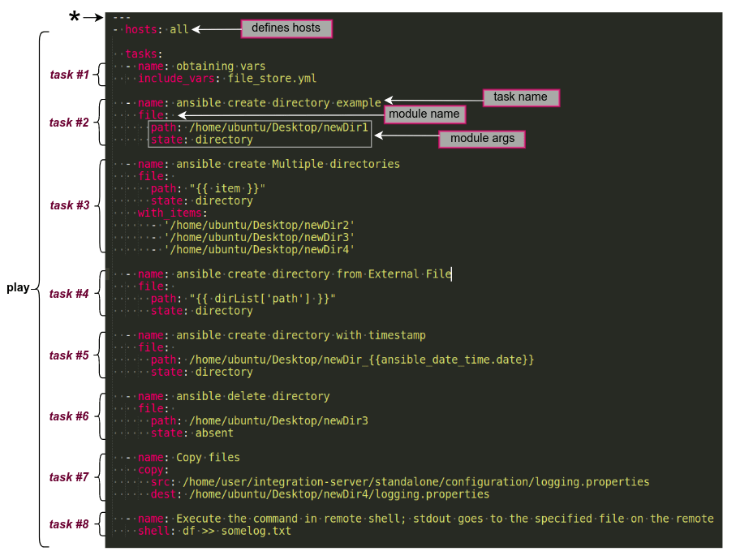Image resolution: width=736 pixels, height=560 pixels.
Task: Click the 'play' label on the left
Action: [x=18, y=288]
